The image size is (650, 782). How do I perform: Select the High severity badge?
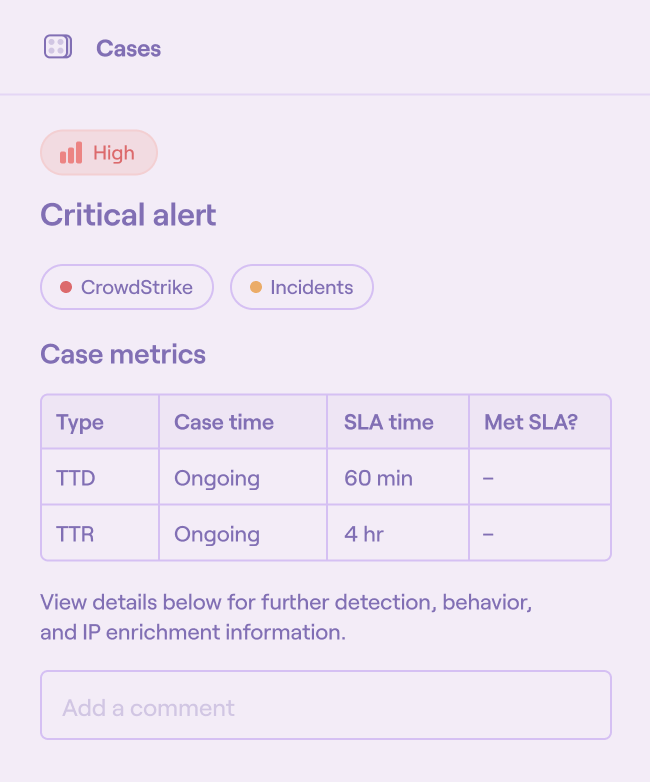[99, 153]
